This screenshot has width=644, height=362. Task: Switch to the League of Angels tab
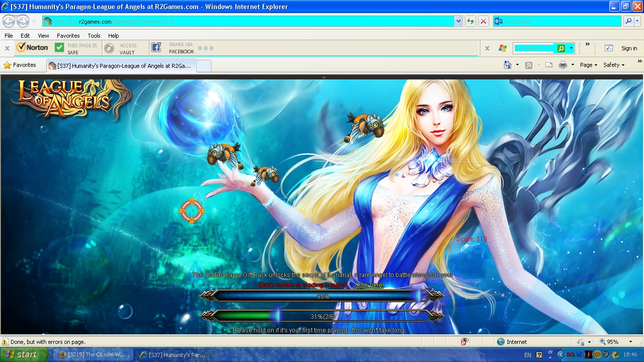click(121, 66)
